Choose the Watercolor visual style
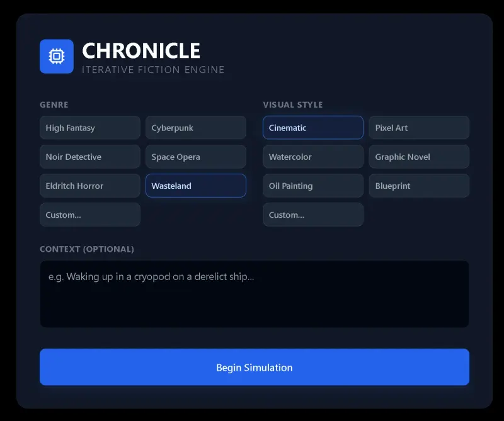Viewport: 504px width, 421px height. pos(313,157)
